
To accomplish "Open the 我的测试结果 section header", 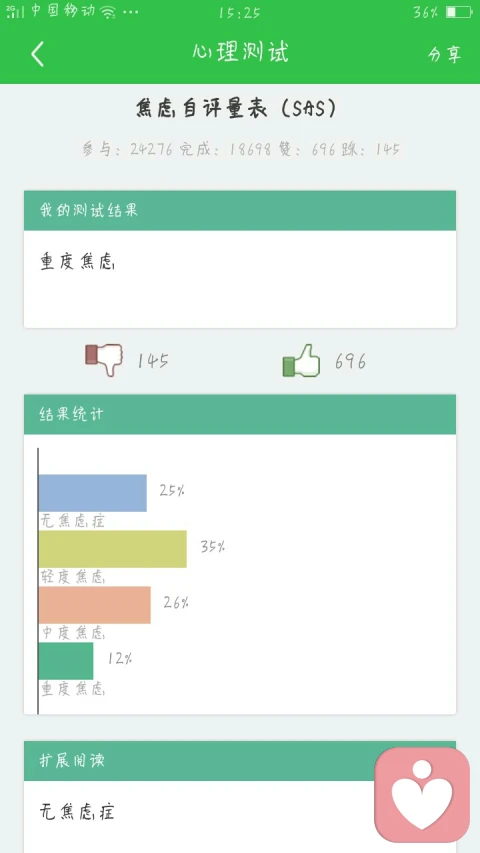I will [x=240, y=211].
